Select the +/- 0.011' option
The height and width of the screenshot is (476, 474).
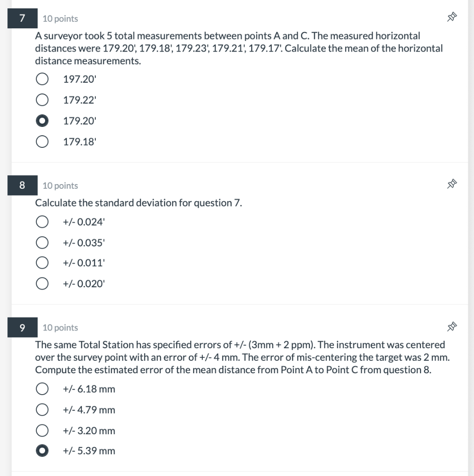coord(42,263)
